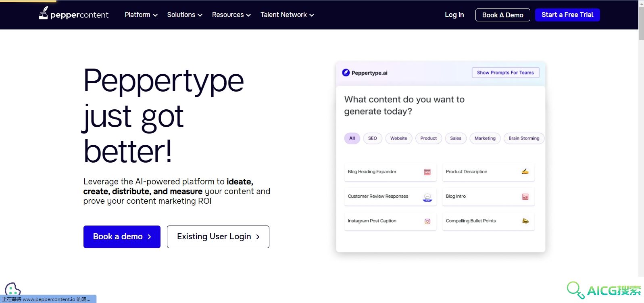Click the Peppertype.ai logo icon
644x303 pixels.
346,73
